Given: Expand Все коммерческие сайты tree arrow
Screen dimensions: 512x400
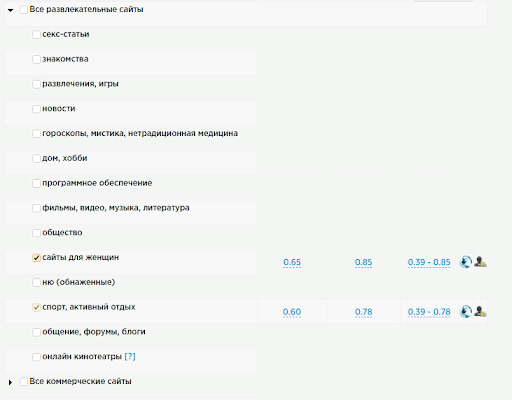Looking at the screenshot, I should pyautogui.click(x=11, y=382).
